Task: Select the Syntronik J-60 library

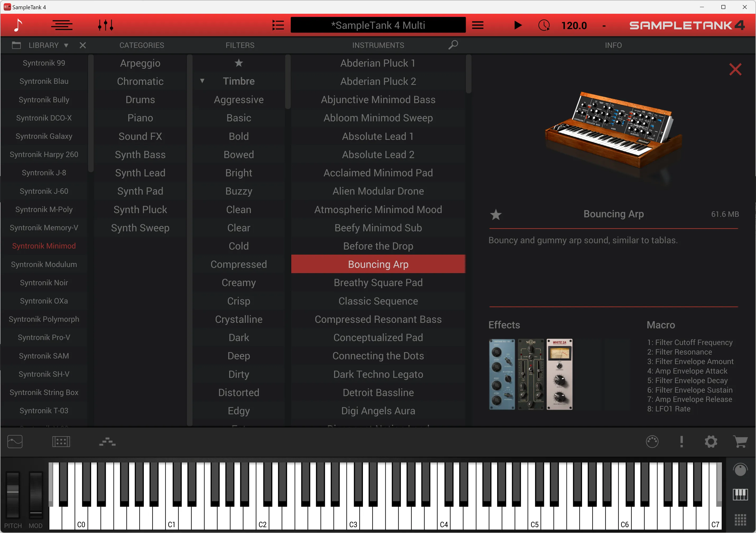Action: click(x=44, y=191)
